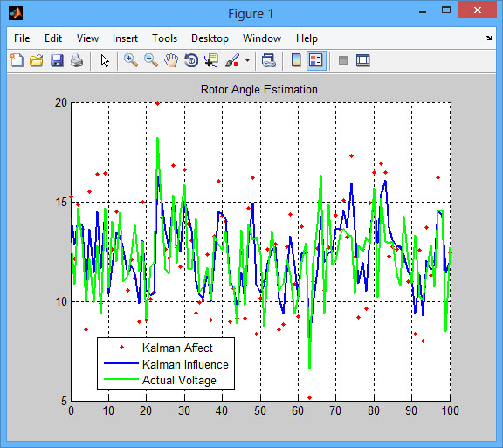Viewport: 503px width, 448px height.
Task: Select the Pan hand tool
Action: click(171, 60)
